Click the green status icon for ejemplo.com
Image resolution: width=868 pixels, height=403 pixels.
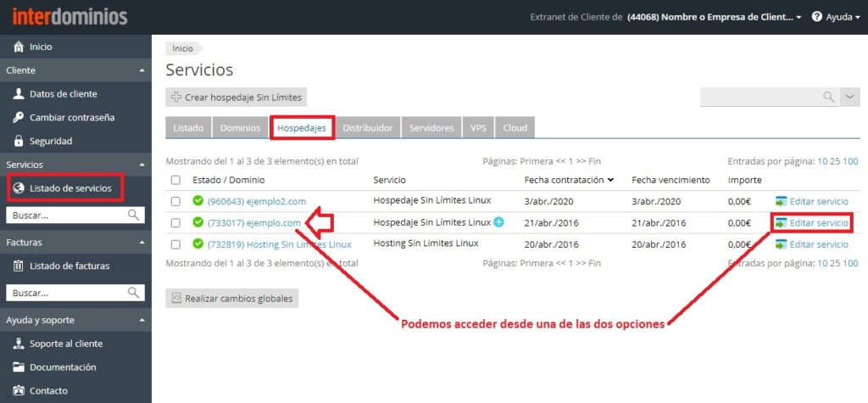(x=198, y=222)
